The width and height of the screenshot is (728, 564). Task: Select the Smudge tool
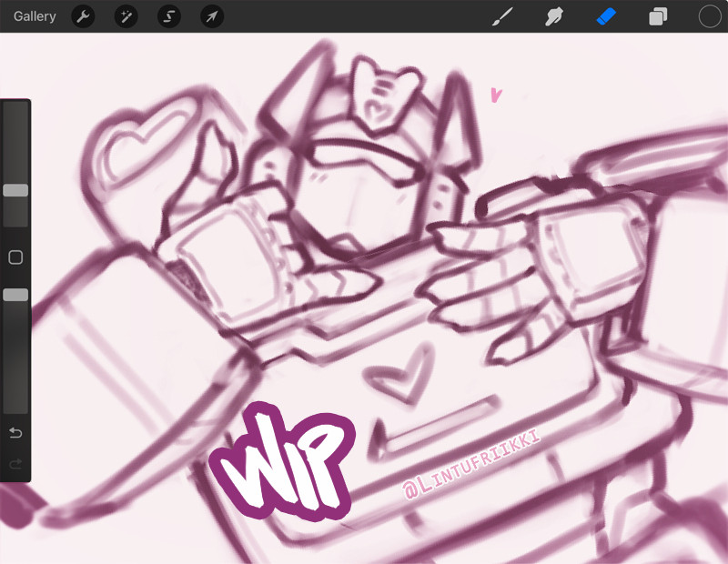[554, 16]
